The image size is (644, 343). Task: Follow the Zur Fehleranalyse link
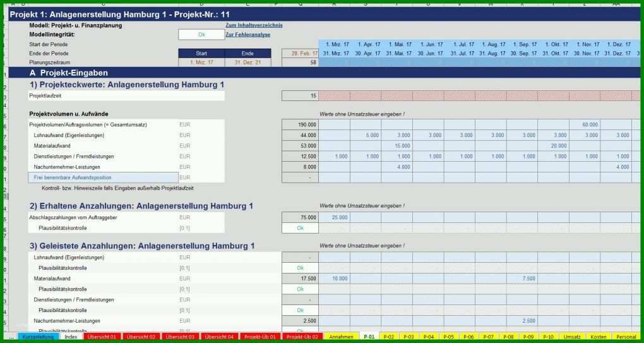247,35
